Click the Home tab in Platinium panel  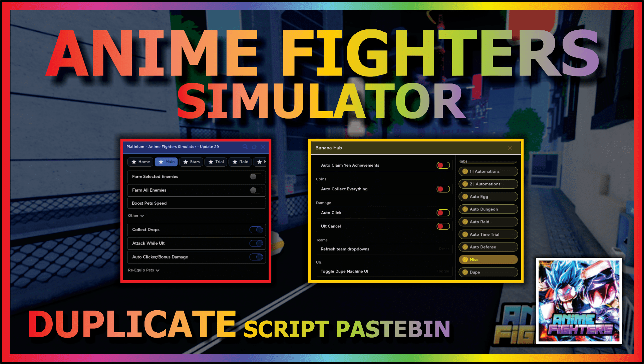[x=138, y=162]
